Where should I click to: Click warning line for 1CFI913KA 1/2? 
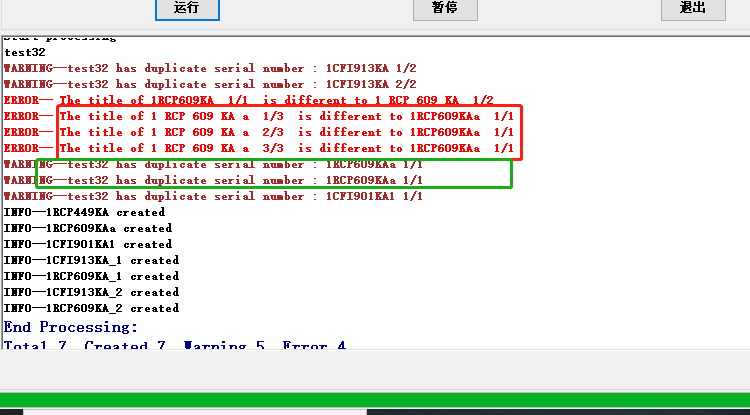(210, 68)
